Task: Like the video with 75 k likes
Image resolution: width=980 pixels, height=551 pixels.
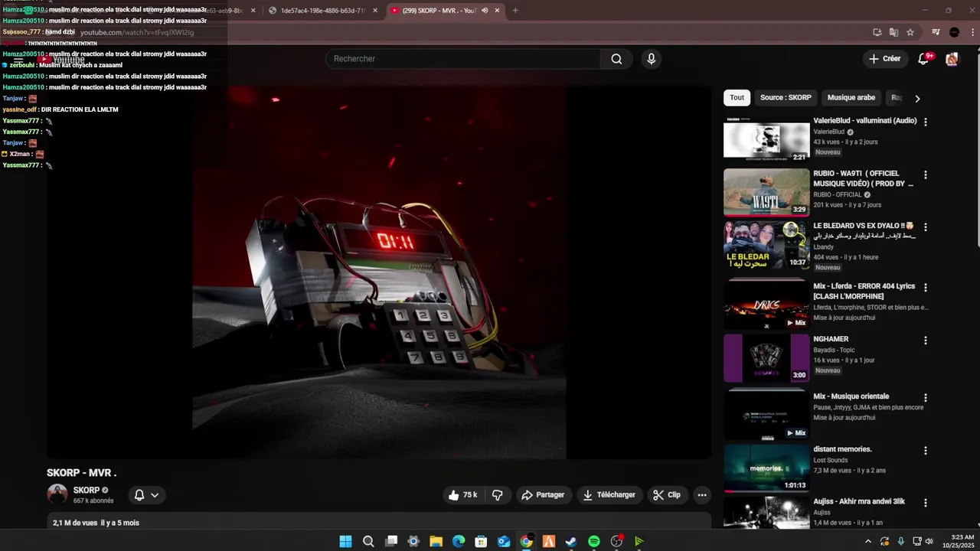Action: coord(462,495)
